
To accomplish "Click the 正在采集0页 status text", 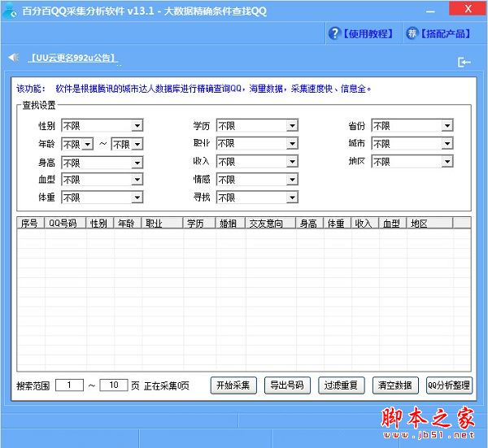I will point(167,385).
